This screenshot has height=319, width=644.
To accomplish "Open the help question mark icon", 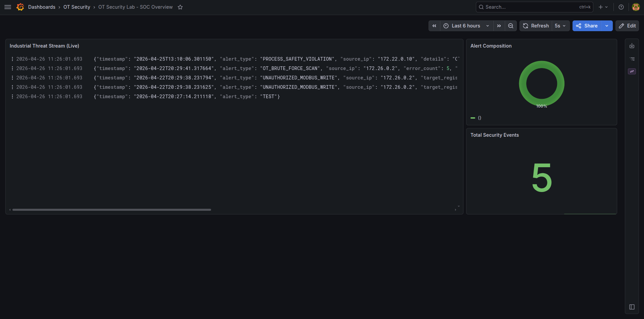I will [621, 7].
